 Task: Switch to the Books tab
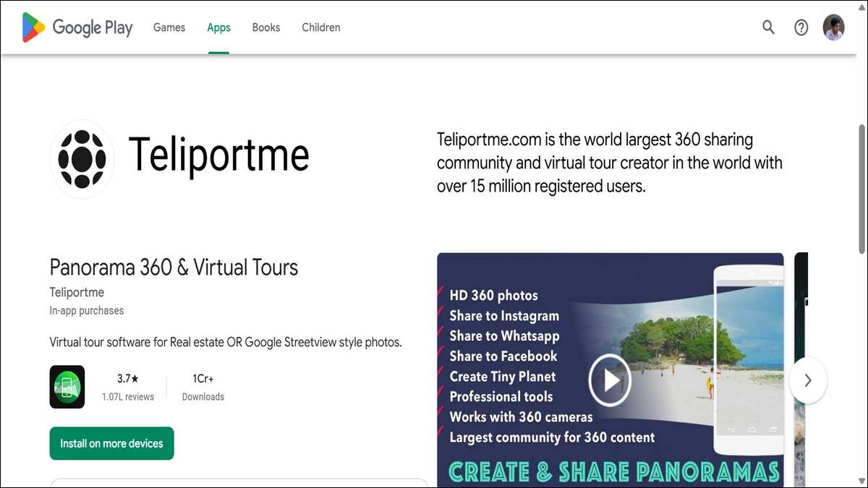(266, 27)
